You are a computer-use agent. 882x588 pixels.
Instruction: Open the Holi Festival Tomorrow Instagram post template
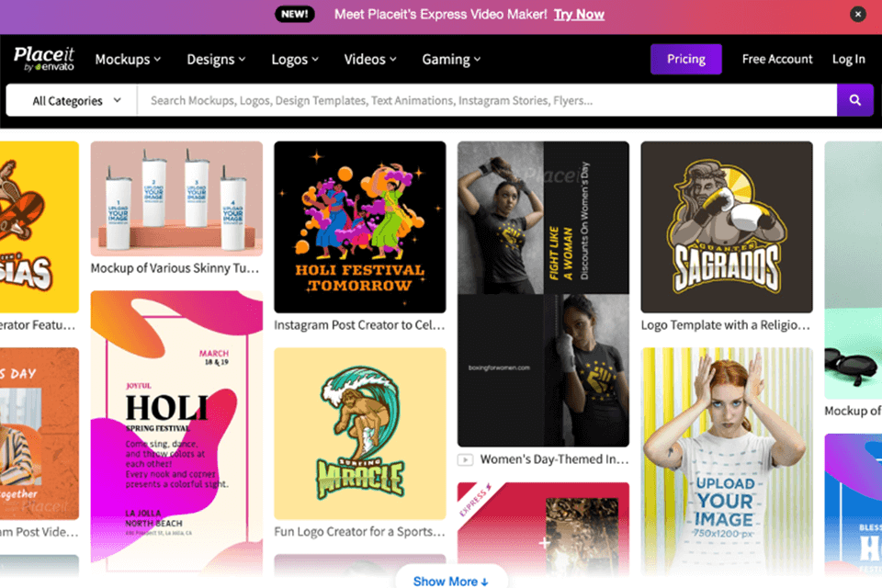(359, 228)
